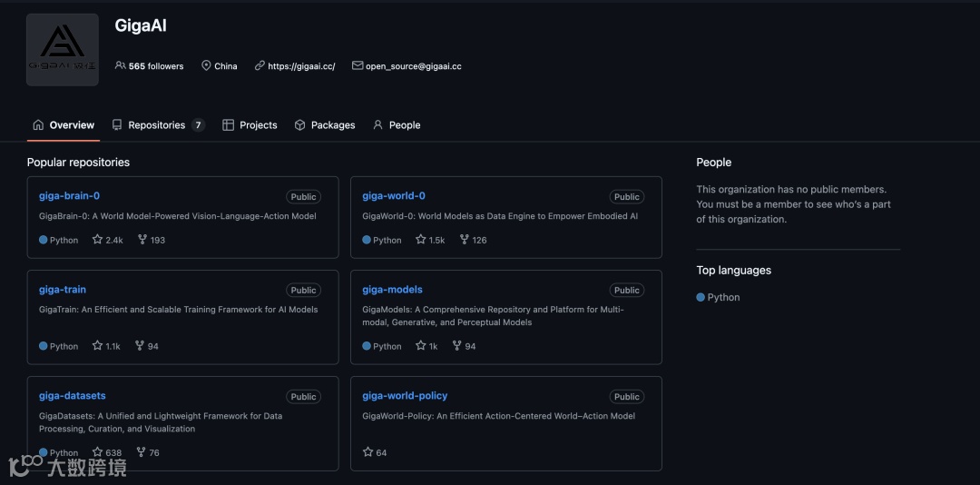Screen dimensions: 980x485
Task: Click the 76 forks count on giga-datasets
Action: coord(154,452)
